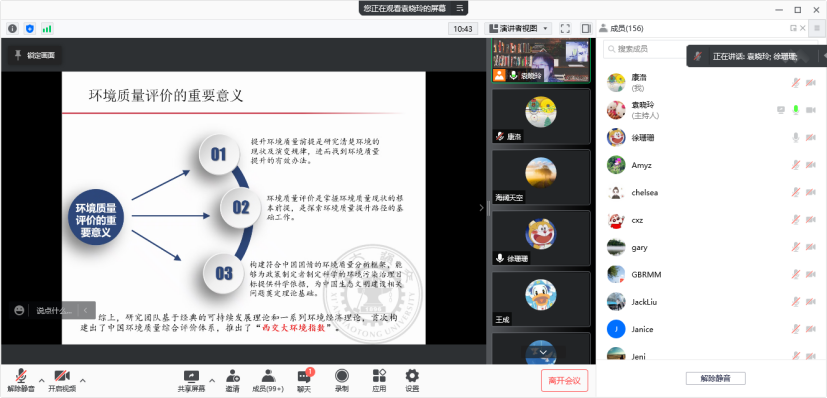Click the 解除静音 button in members panel
Screen dimensions: 827x398
click(716, 378)
